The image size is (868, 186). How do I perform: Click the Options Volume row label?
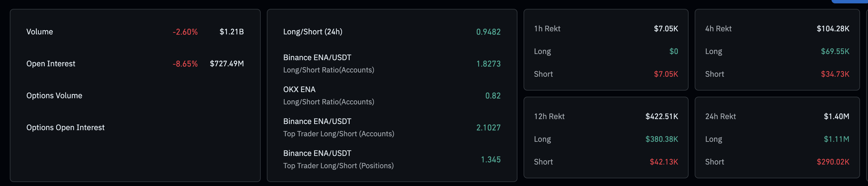click(54, 96)
